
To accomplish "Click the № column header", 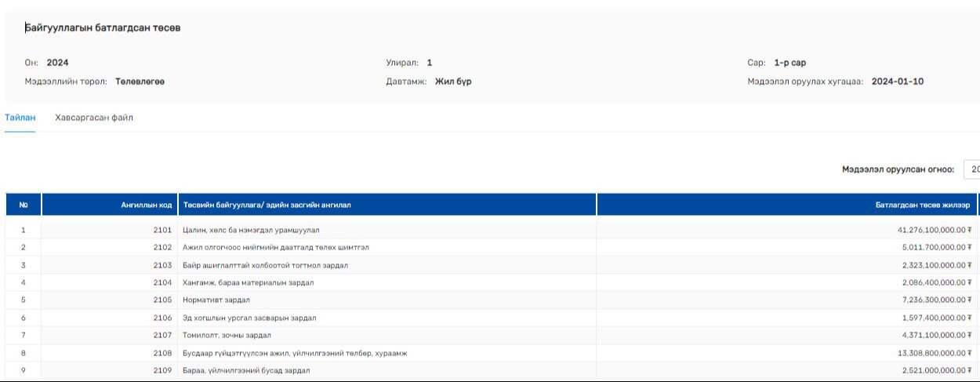I will tap(24, 206).
